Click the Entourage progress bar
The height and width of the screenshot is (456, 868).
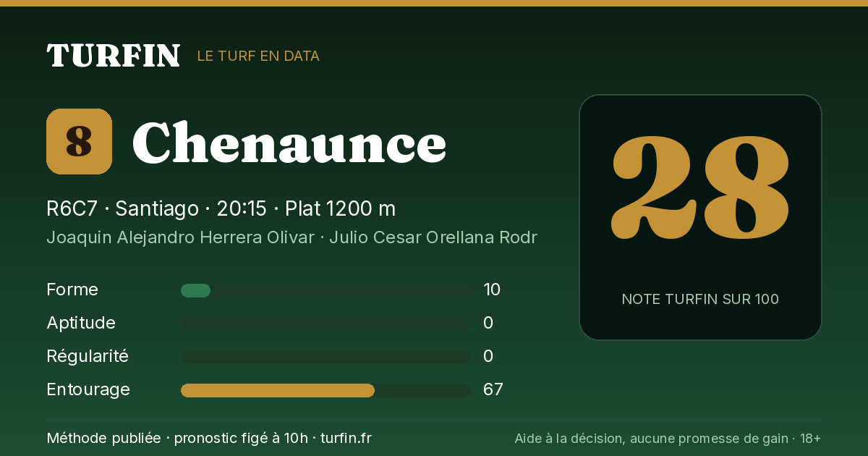325,391
